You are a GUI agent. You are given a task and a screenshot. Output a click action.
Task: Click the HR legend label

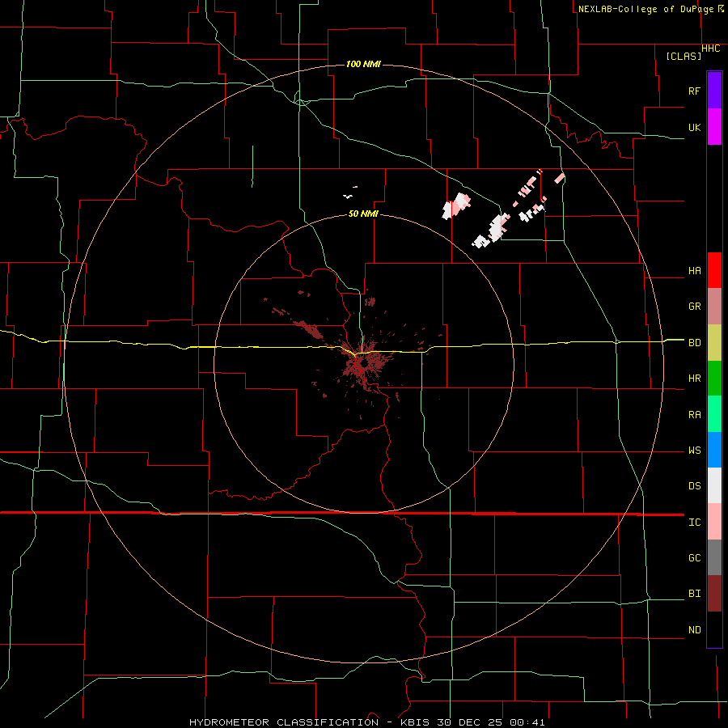coord(694,379)
